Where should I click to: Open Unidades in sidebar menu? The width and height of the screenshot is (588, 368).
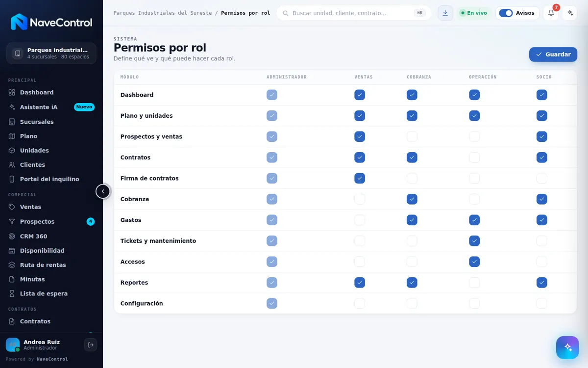tap(51, 150)
